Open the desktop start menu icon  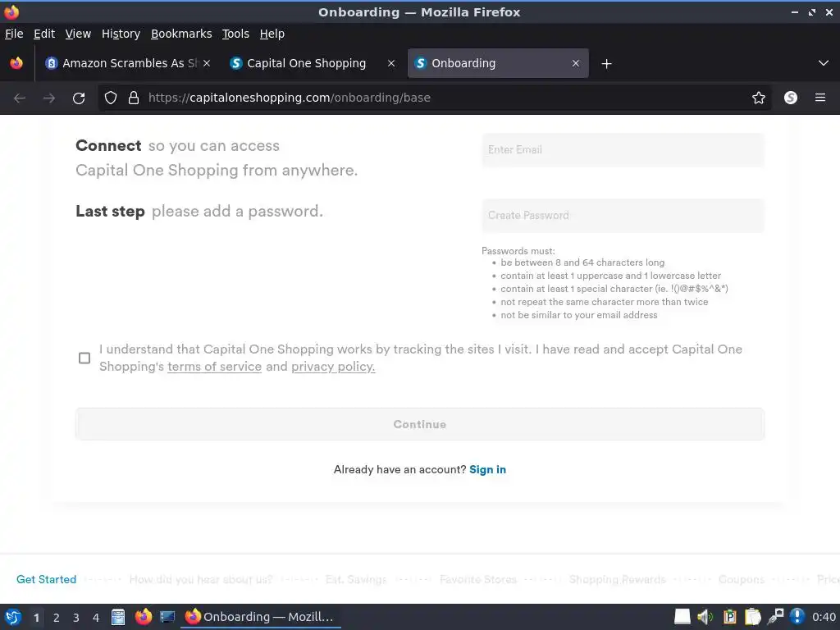point(13,617)
